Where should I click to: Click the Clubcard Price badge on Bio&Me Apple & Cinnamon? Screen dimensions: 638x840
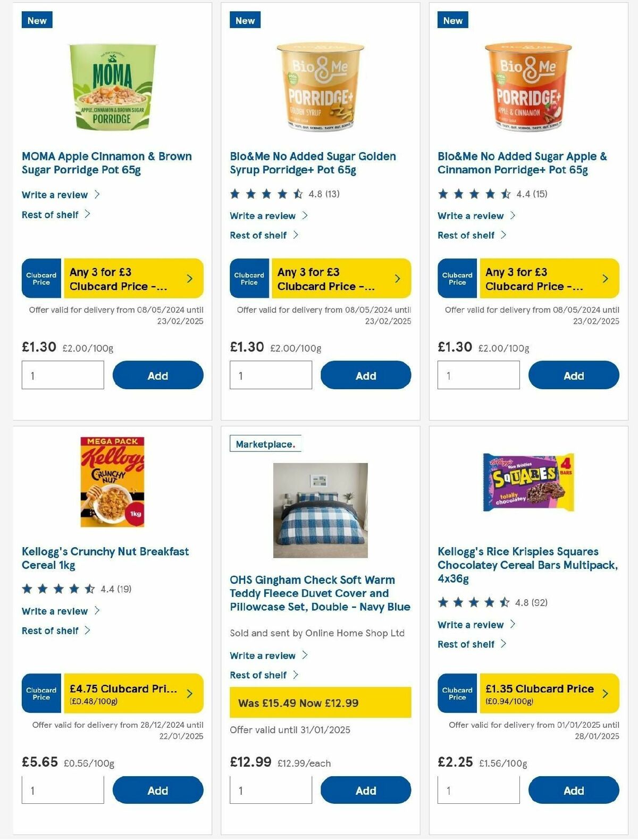pos(457,278)
